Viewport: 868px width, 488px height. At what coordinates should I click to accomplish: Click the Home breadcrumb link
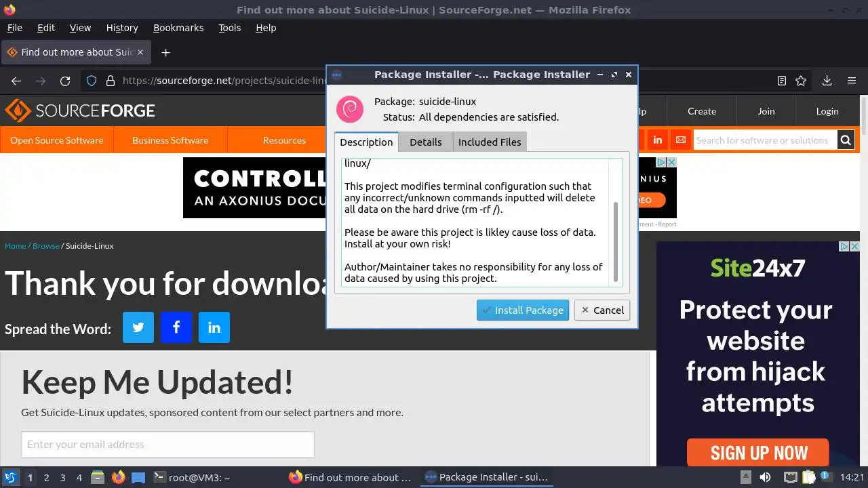pyautogui.click(x=15, y=245)
